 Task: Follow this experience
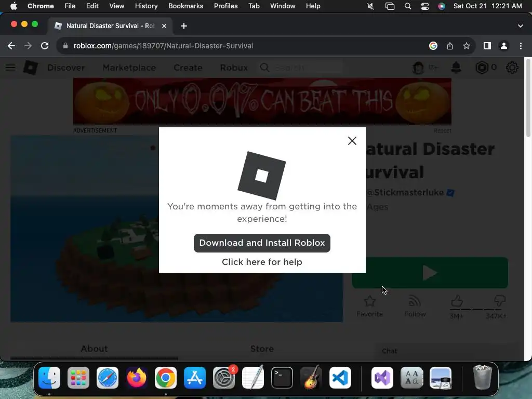point(415,306)
